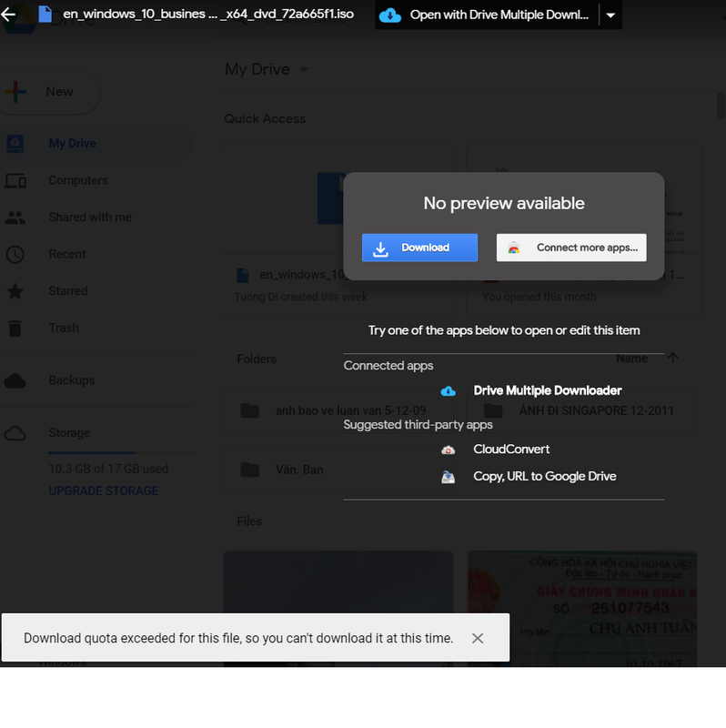Viewport: 726px width, 728px height.
Task: Click the storage usage progress bar
Action: pyautogui.click(x=120, y=452)
